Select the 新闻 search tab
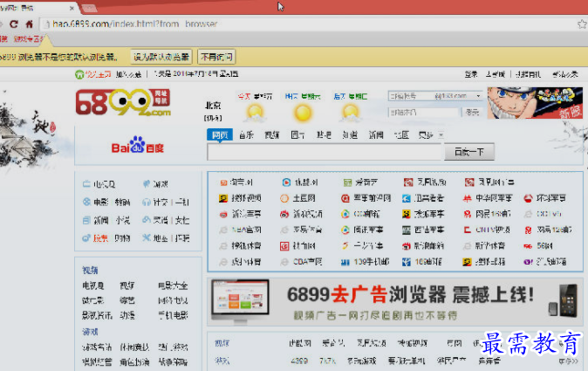Image resolution: width=588 pixels, height=371 pixels. pos(375,135)
